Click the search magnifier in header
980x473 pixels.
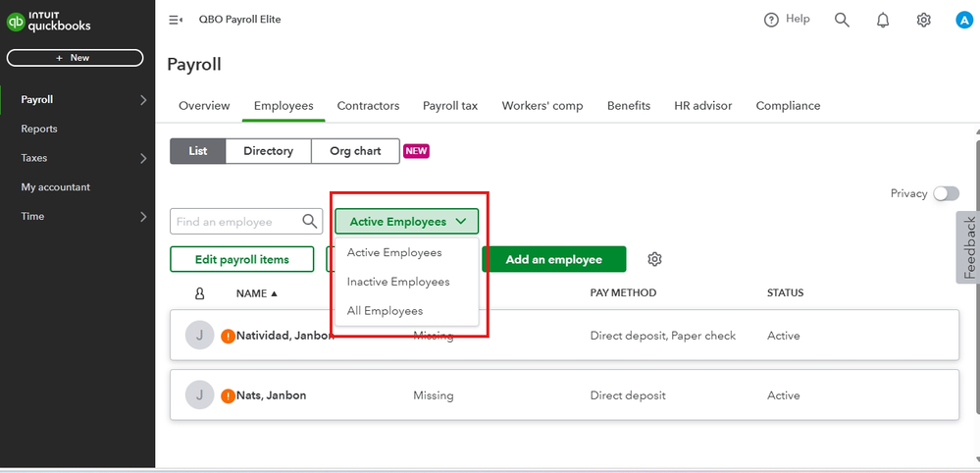842,20
